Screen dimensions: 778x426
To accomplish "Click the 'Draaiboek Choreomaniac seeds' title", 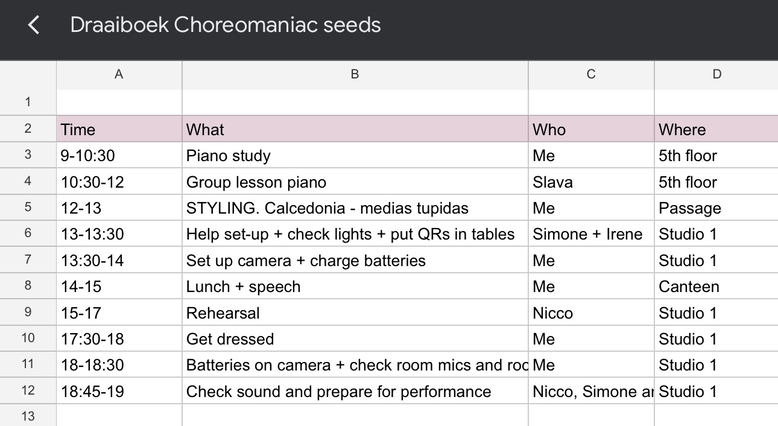I will pyautogui.click(x=225, y=25).
